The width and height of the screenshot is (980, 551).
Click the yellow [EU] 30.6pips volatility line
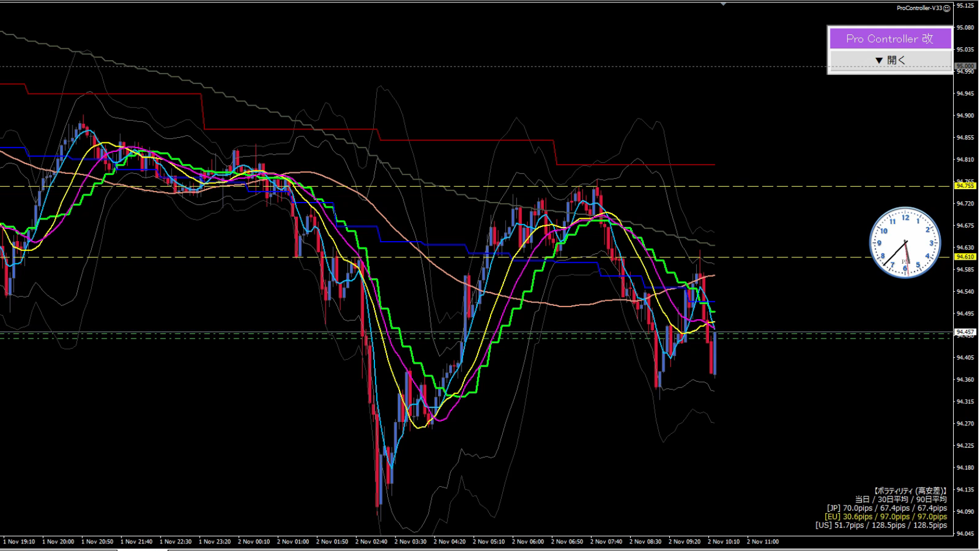[x=885, y=517]
